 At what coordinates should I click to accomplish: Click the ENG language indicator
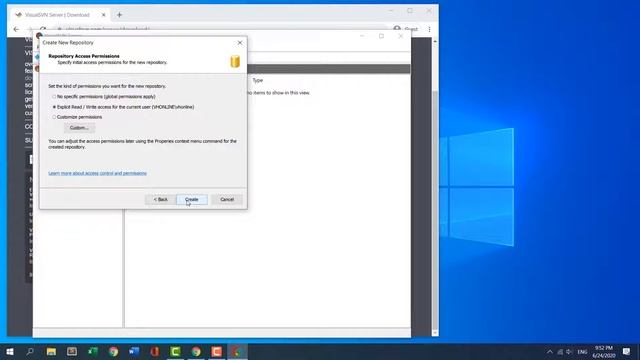(x=582, y=352)
